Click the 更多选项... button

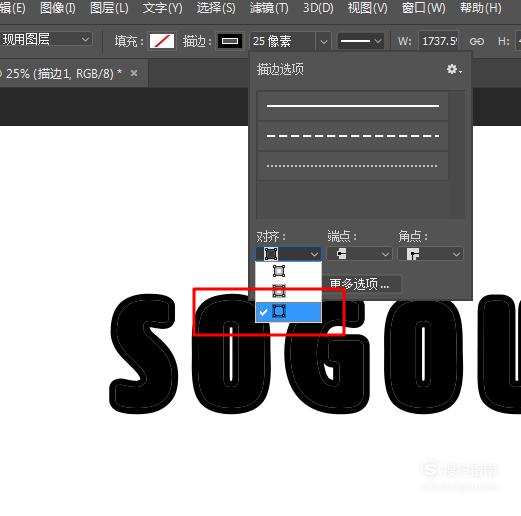coord(361,284)
